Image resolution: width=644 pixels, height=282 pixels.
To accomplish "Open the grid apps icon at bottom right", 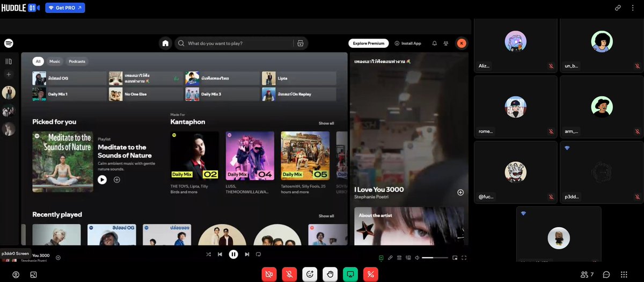I will [x=624, y=274].
